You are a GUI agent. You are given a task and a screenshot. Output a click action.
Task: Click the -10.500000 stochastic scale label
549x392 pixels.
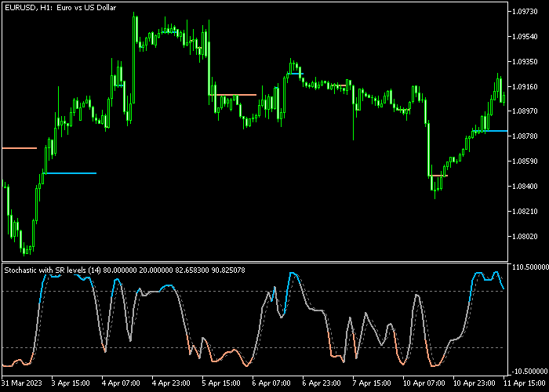click(529, 372)
